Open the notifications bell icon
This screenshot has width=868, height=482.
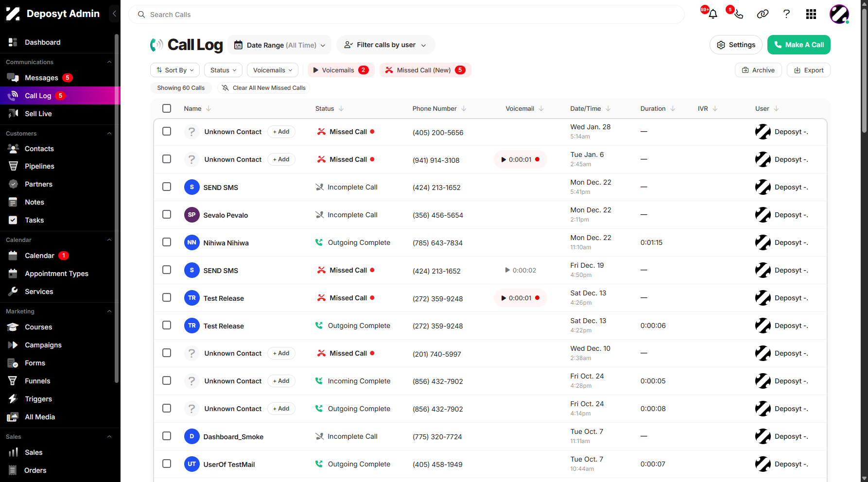(713, 14)
